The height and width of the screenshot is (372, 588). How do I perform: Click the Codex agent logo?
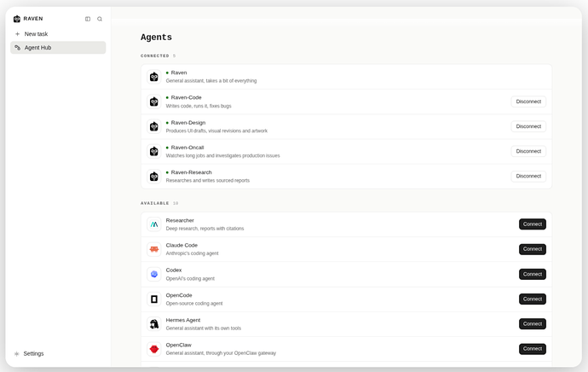(153, 274)
